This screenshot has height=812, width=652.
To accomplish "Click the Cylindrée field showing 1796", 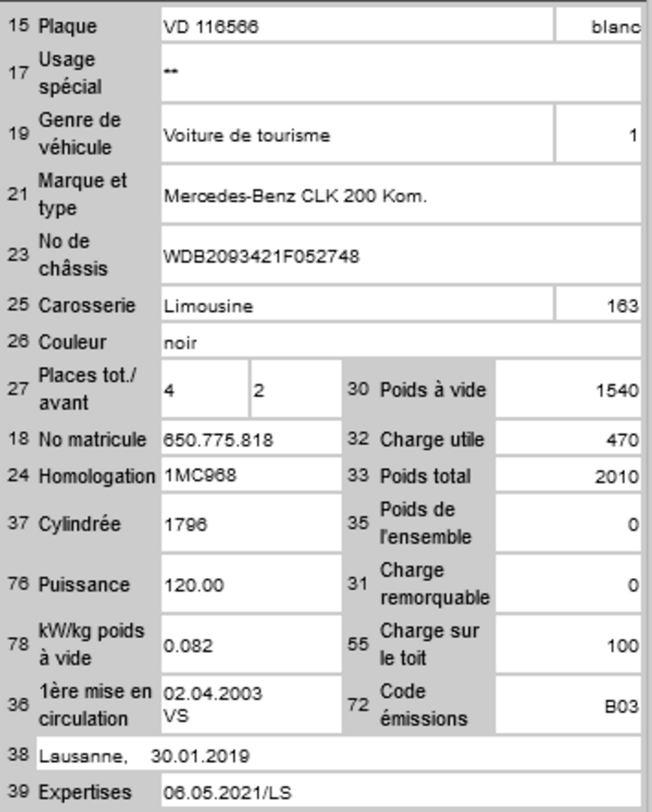I will pos(251,524).
